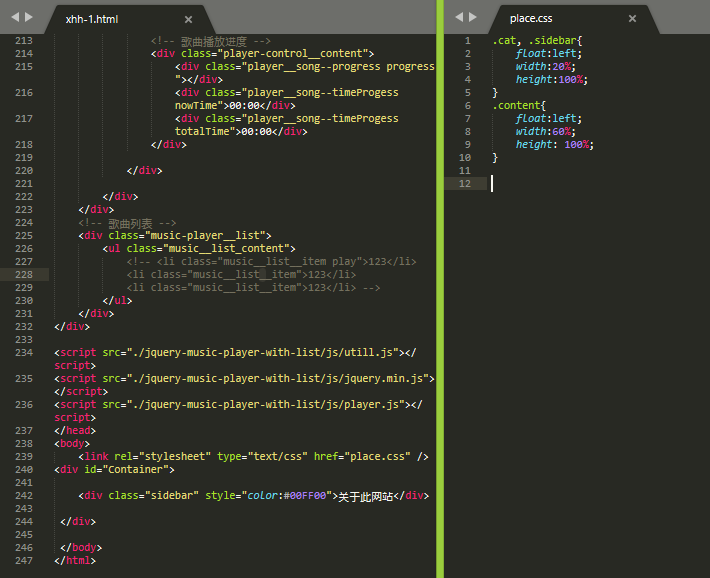Click the 关于此网站 text in the div
The height and width of the screenshot is (578, 710).
pos(365,496)
